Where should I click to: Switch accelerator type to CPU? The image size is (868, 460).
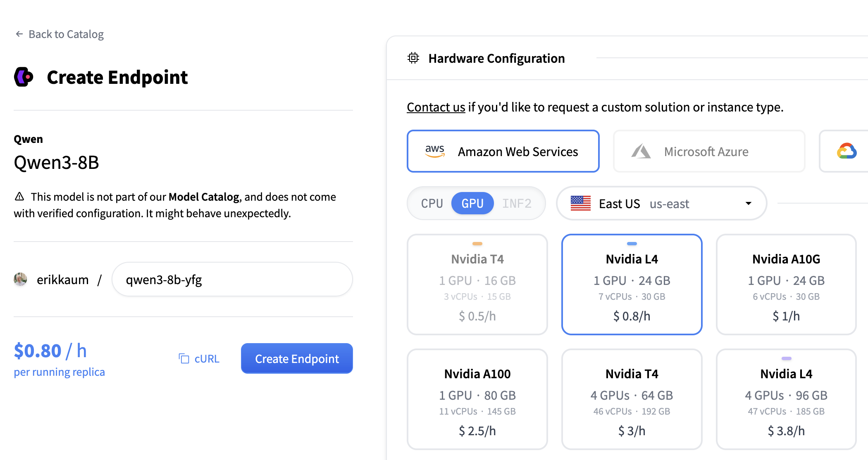432,203
